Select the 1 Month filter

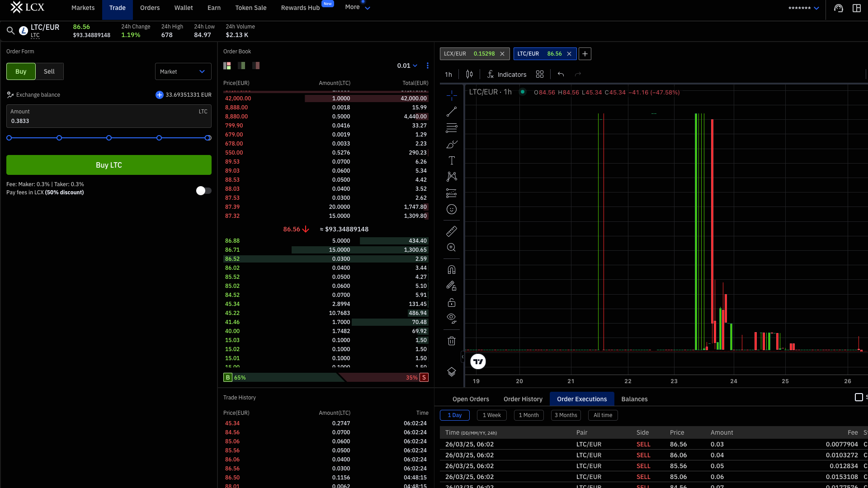(529, 415)
